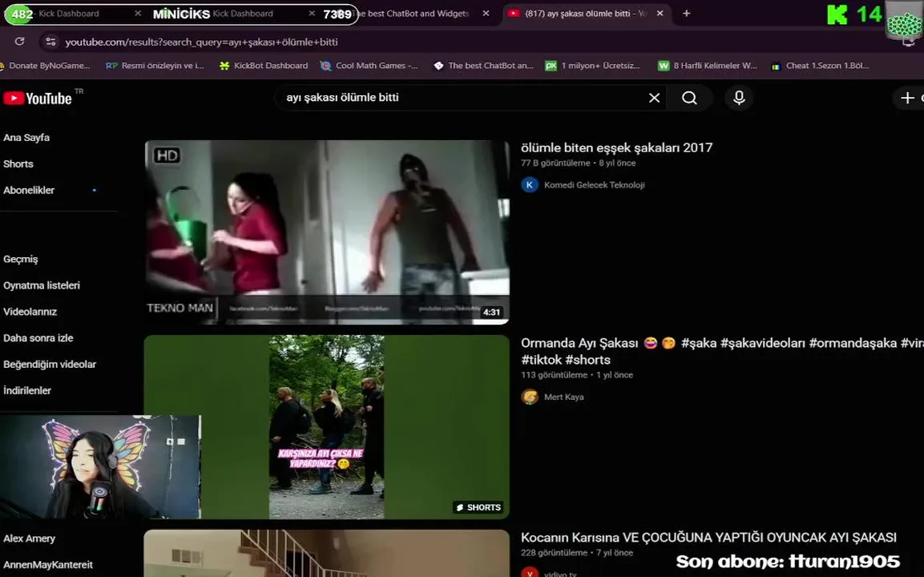Open title ölümle biten eşşek şakaları 2017
The image size is (924, 577).
(x=616, y=147)
